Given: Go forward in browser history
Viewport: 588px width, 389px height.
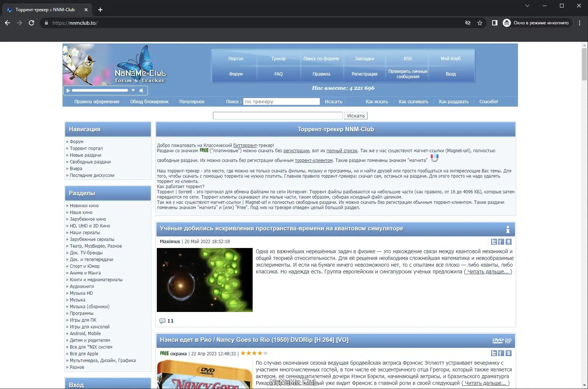Looking at the screenshot, I should (19, 23).
